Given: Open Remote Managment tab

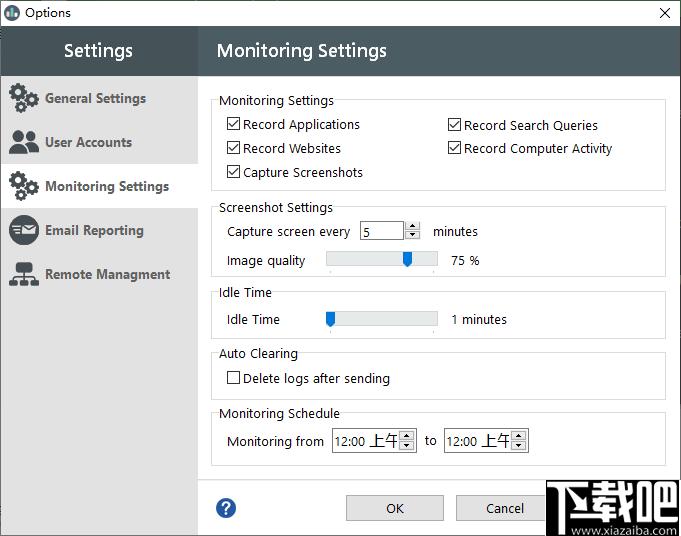Looking at the screenshot, I should point(99,274).
